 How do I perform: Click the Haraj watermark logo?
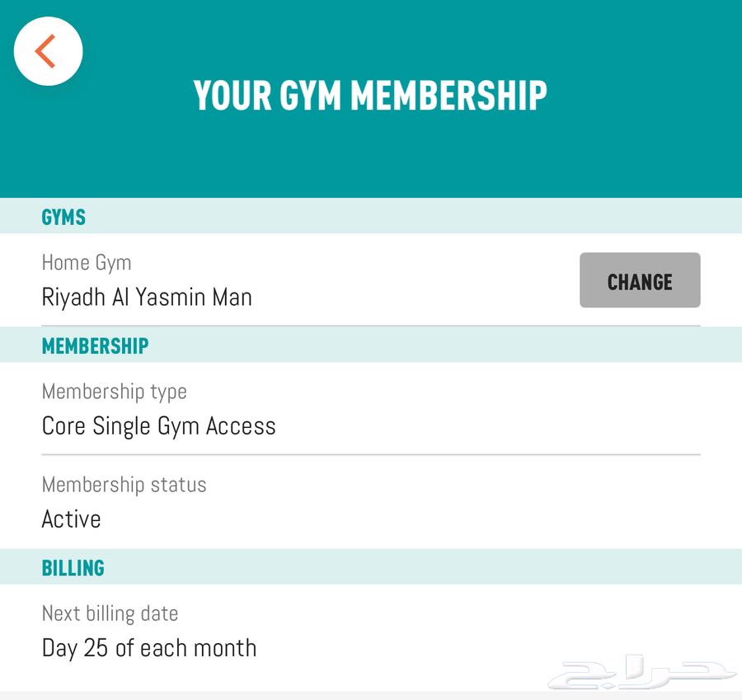tap(641, 672)
